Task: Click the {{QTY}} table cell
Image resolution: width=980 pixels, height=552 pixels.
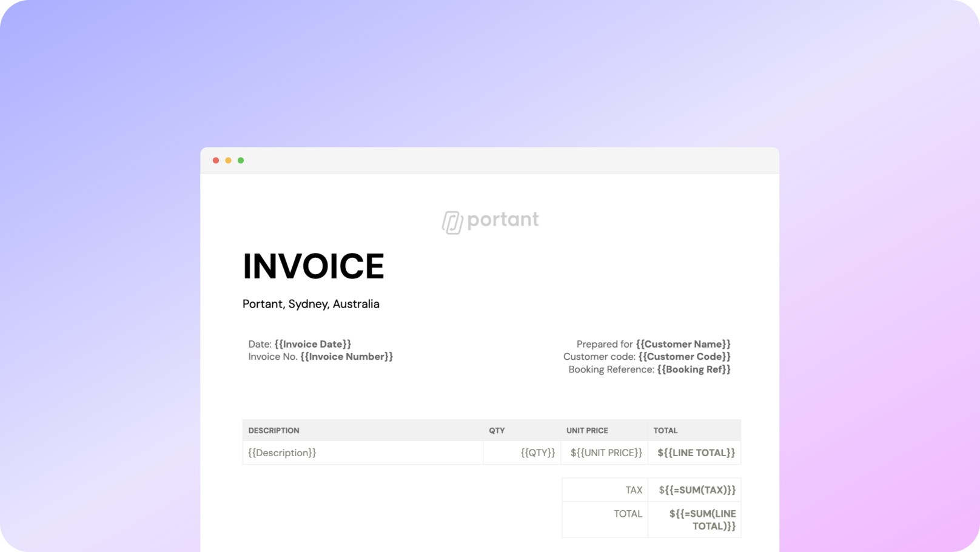Action: click(x=522, y=453)
